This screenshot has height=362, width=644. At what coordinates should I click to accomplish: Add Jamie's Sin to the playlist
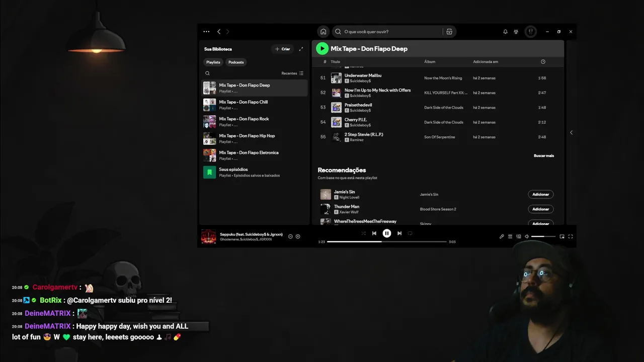point(541,194)
